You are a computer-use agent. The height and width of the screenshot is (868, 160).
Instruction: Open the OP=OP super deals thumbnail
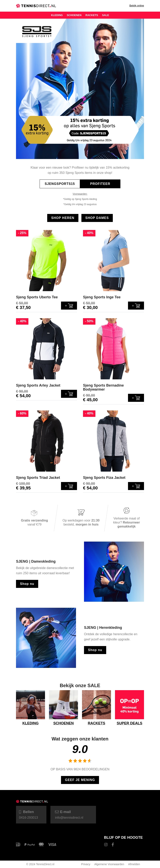coord(129,705)
